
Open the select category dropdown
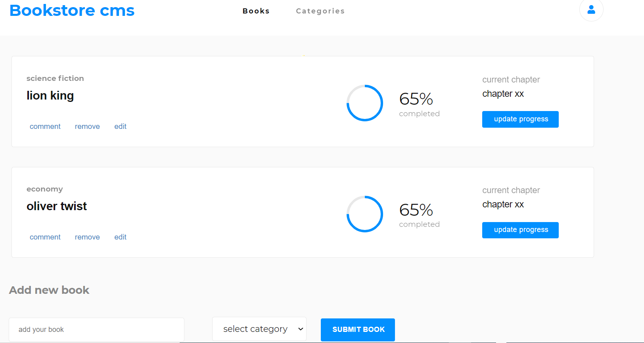pyautogui.click(x=259, y=329)
